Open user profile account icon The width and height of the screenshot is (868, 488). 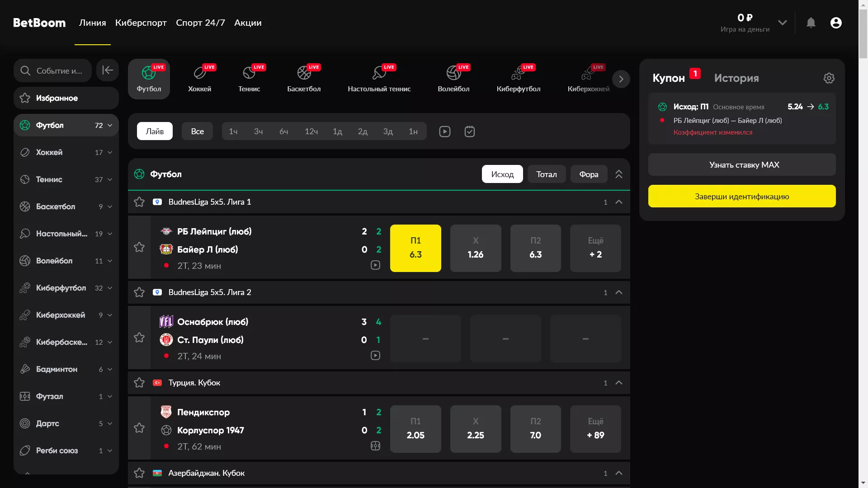tap(836, 23)
